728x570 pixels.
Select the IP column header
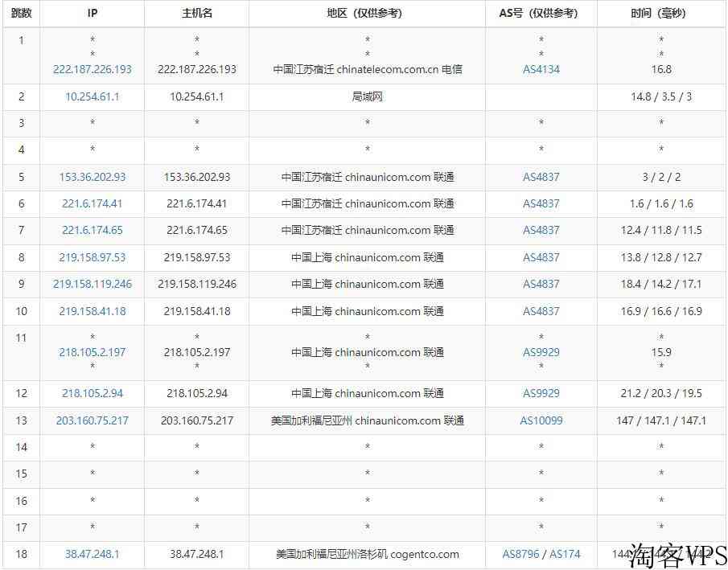pyautogui.click(x=93, y=14)
